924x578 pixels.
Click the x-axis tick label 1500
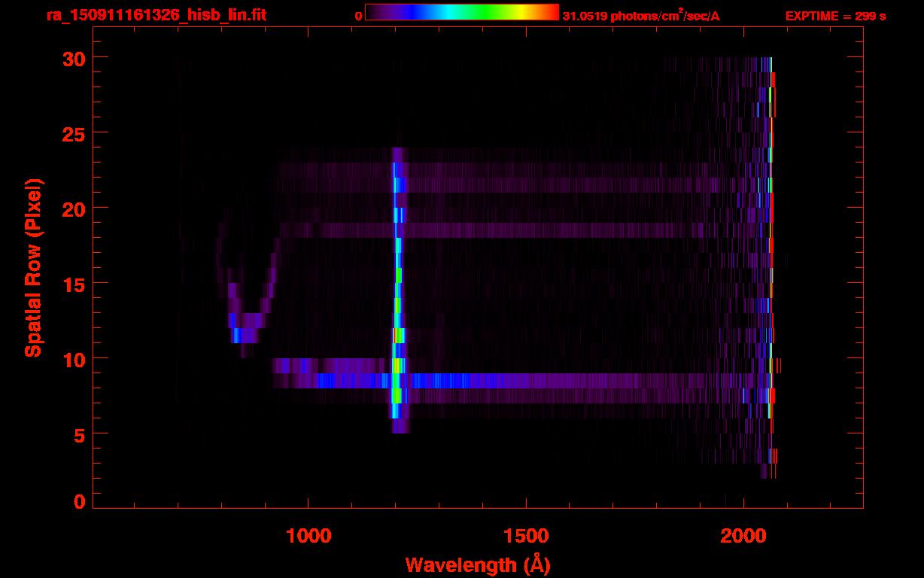526,535
